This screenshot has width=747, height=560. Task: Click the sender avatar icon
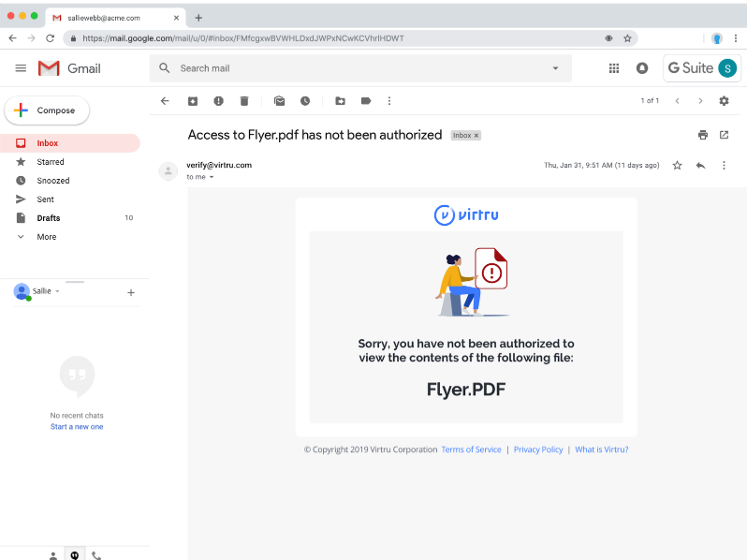tap(168, 170)
